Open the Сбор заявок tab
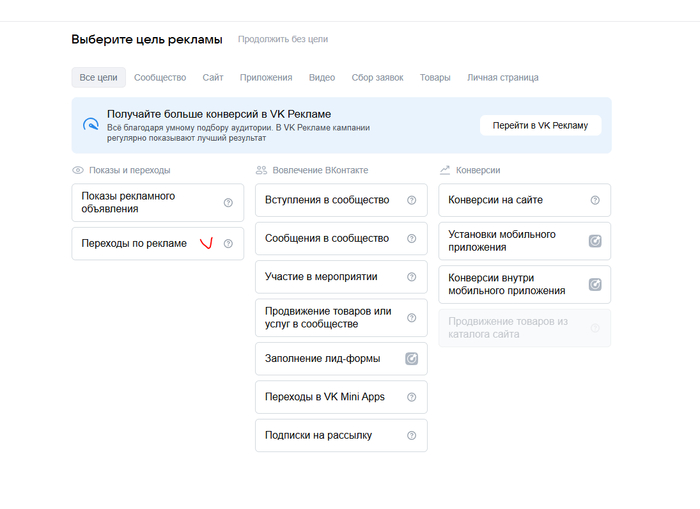Image resolution: width=700 pixels, height=509 pixels. coord(376,77)
